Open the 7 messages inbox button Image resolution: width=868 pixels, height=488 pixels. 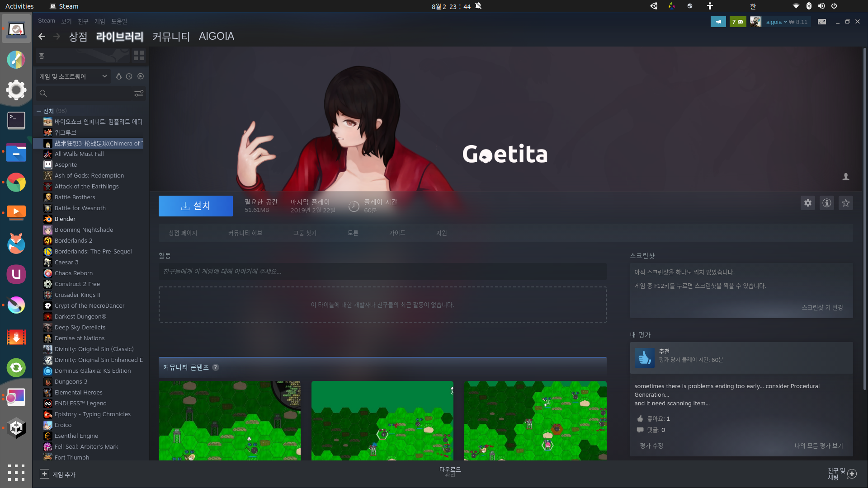pyautogui.click(x=737, y=22)
